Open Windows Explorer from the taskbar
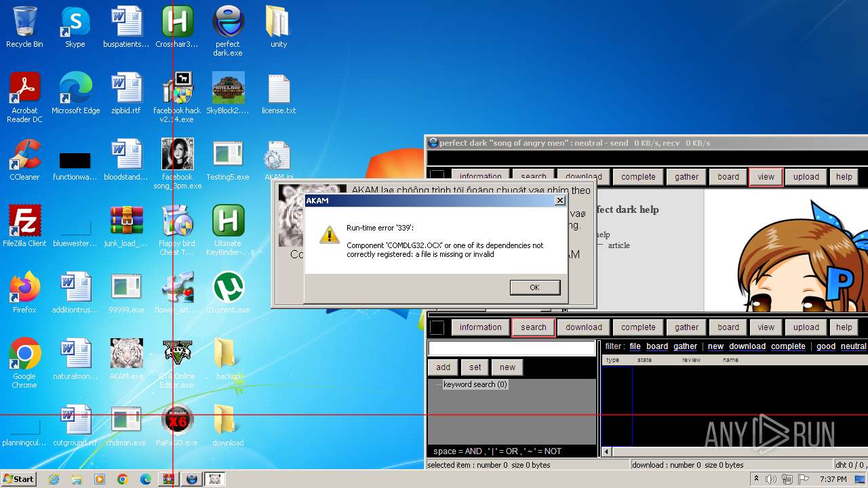Image resolution: width=868 pixels, height=488 pixels. point(77,479)
